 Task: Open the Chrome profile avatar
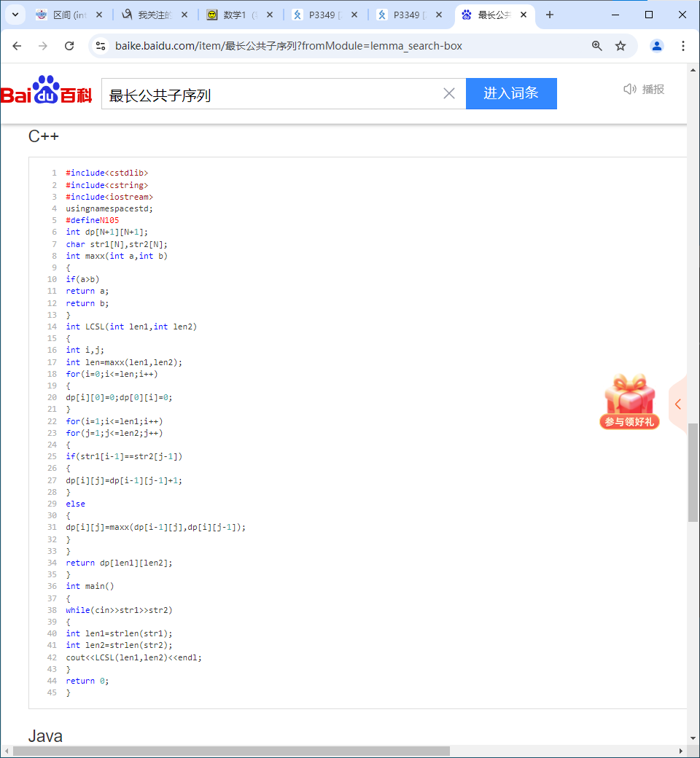point(656,45)
